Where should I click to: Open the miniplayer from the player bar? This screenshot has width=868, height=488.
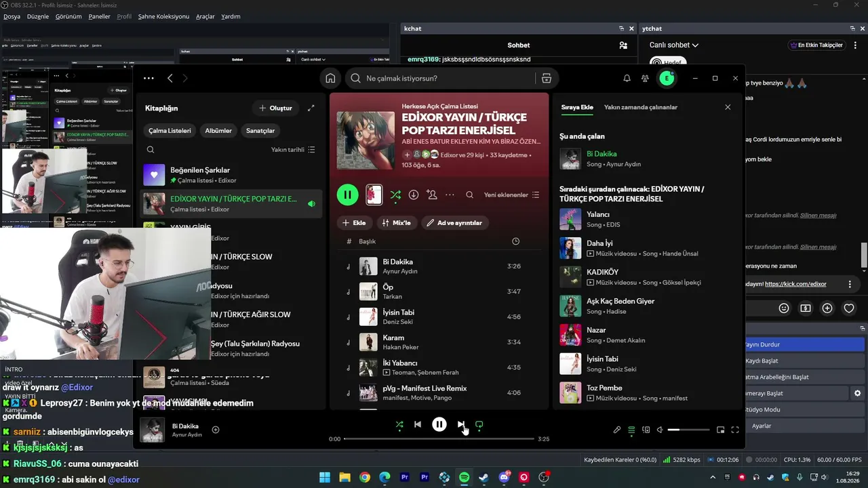(x=720, y=430)
